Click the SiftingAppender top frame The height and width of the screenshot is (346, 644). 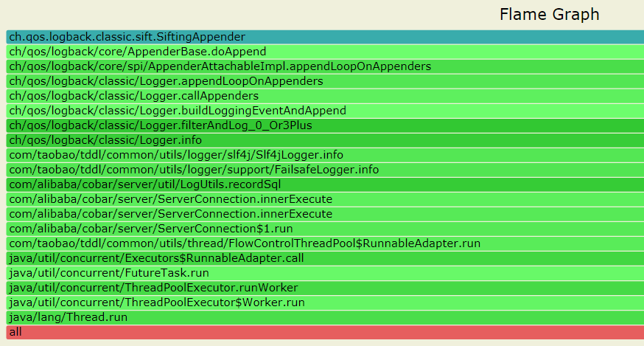[325, 37]
